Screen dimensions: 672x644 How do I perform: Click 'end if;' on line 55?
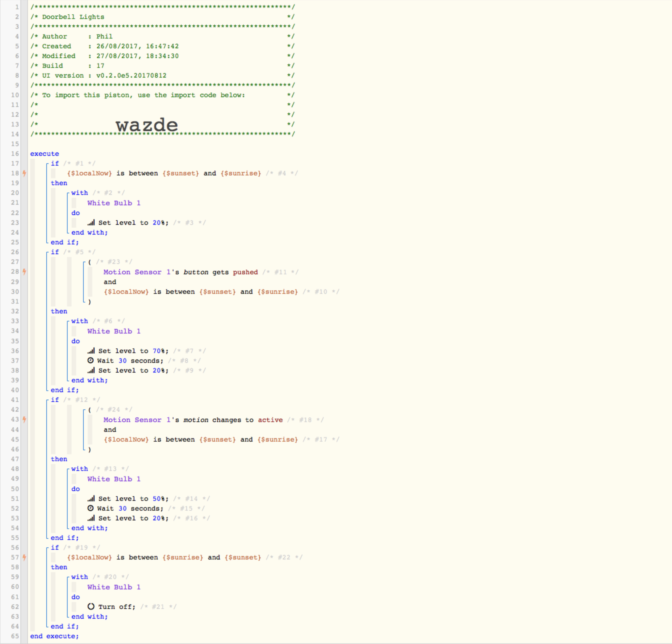coord(65,538)
